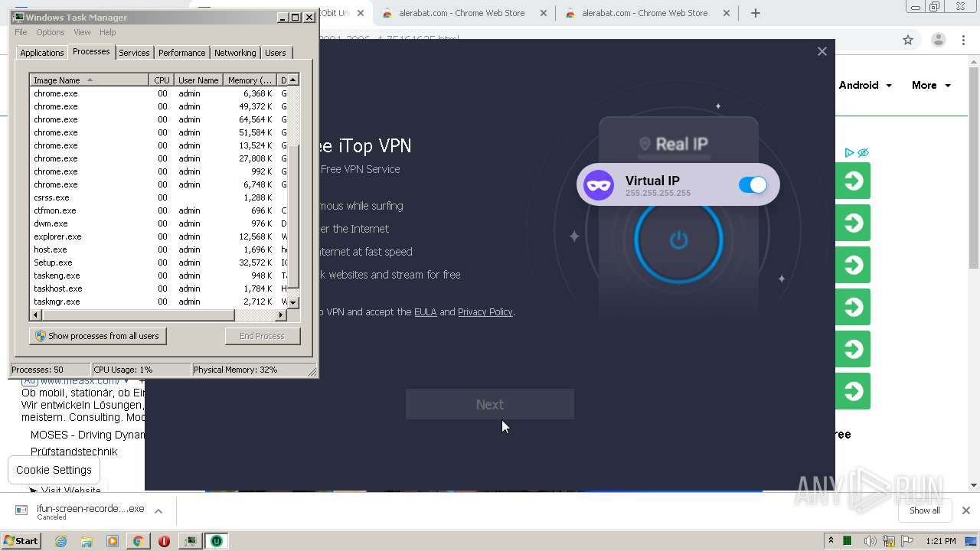Click the purple mask Virtual IP icon

click(x=599, y=185)
